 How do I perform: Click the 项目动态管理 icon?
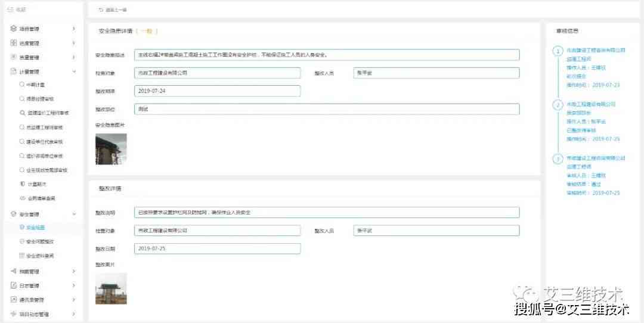pos(14,314)
